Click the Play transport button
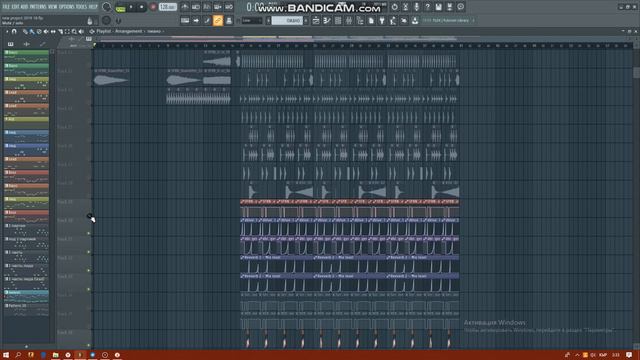The height and width of the screenshot is (360, 640). [131, 7]
